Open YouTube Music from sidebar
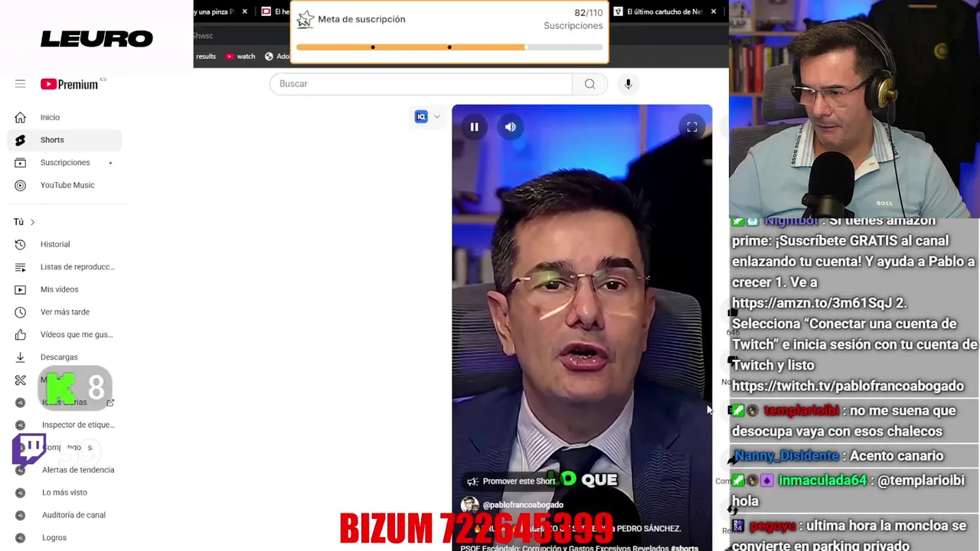 (x=67, y=185)
